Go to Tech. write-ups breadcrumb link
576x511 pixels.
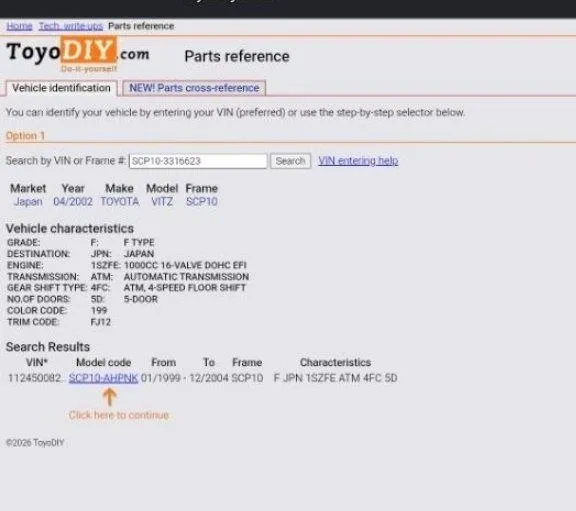coord(71,26)
